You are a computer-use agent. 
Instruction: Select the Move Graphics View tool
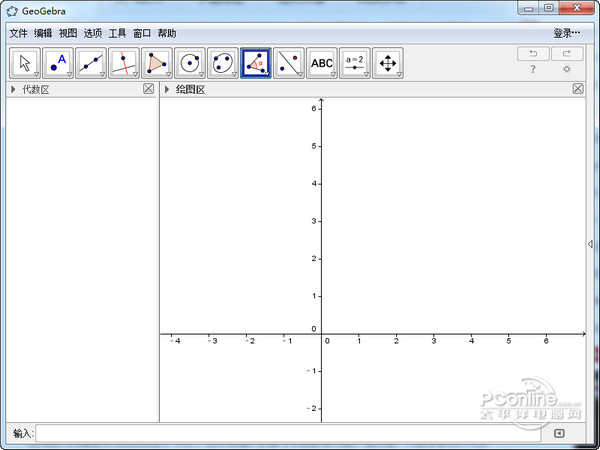[388, 63]
